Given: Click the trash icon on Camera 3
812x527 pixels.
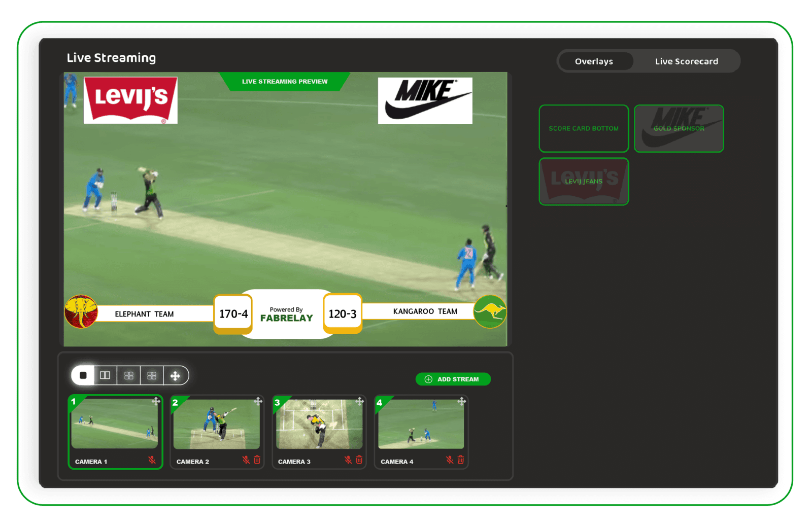Looking at the screenshot, I should click(x=359, y=460).
